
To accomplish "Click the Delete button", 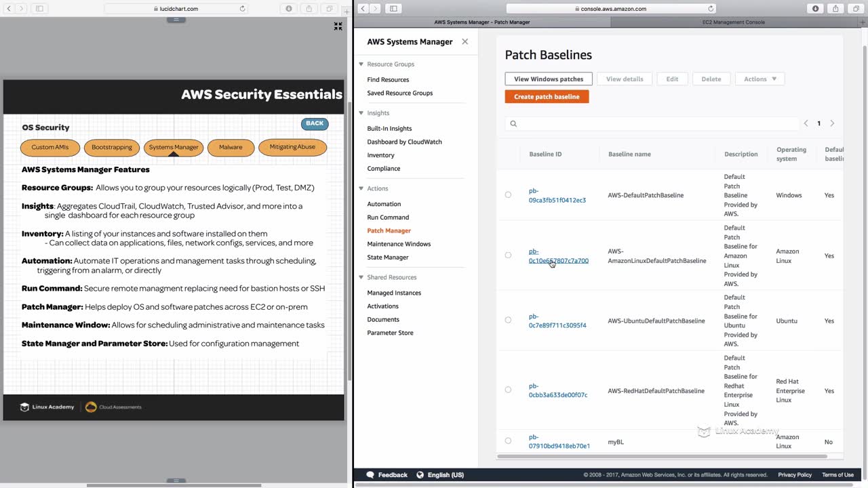I will (711, 79).
